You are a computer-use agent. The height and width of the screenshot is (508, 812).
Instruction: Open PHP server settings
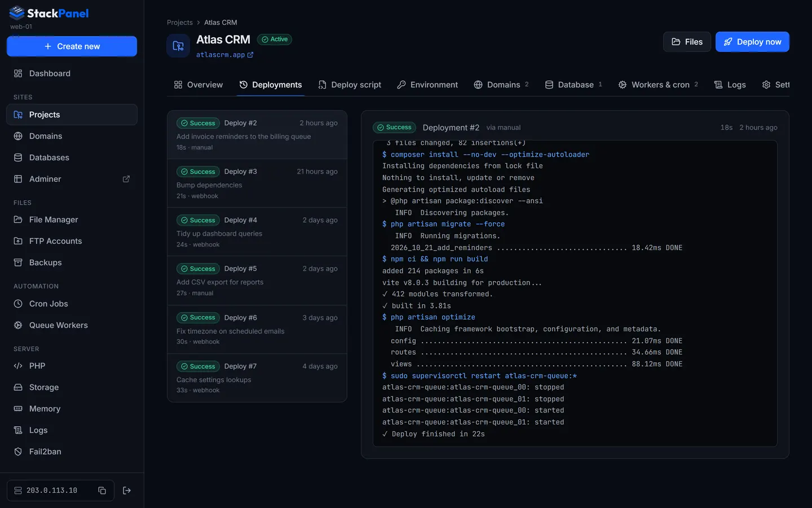coord(72,366)
